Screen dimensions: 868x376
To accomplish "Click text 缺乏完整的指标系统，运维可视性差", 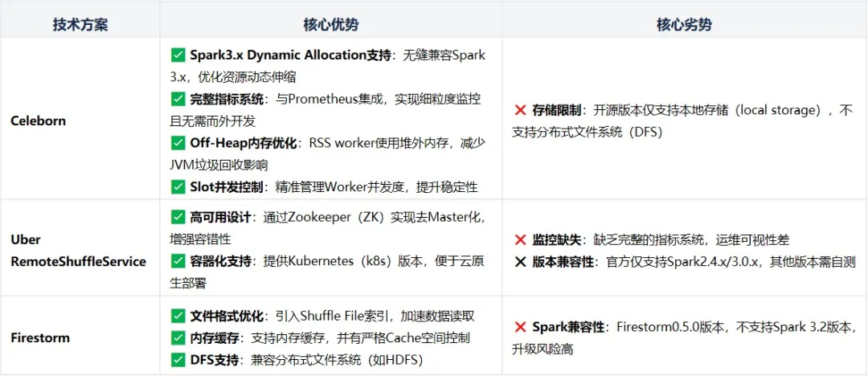I will coord(691,239).
